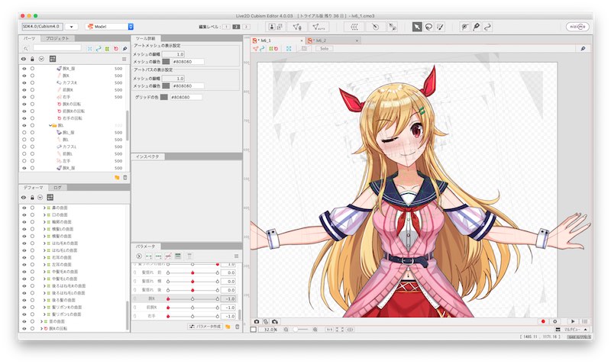The height and width of the screenshot is (364, 611).
Task: Click the gear settings icon below canvas
Action: pyautogui.click(x=555, y=321)
